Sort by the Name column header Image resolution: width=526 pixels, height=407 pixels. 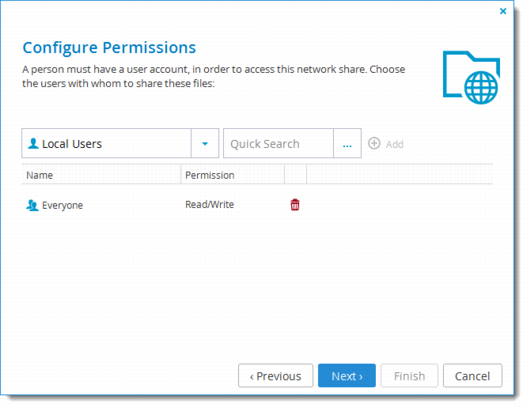coord(101,175)
